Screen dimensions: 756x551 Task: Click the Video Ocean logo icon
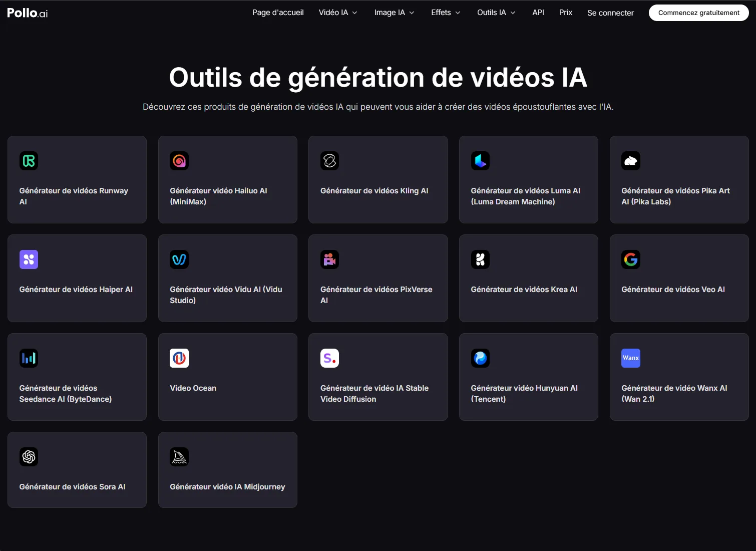point(179,358)
